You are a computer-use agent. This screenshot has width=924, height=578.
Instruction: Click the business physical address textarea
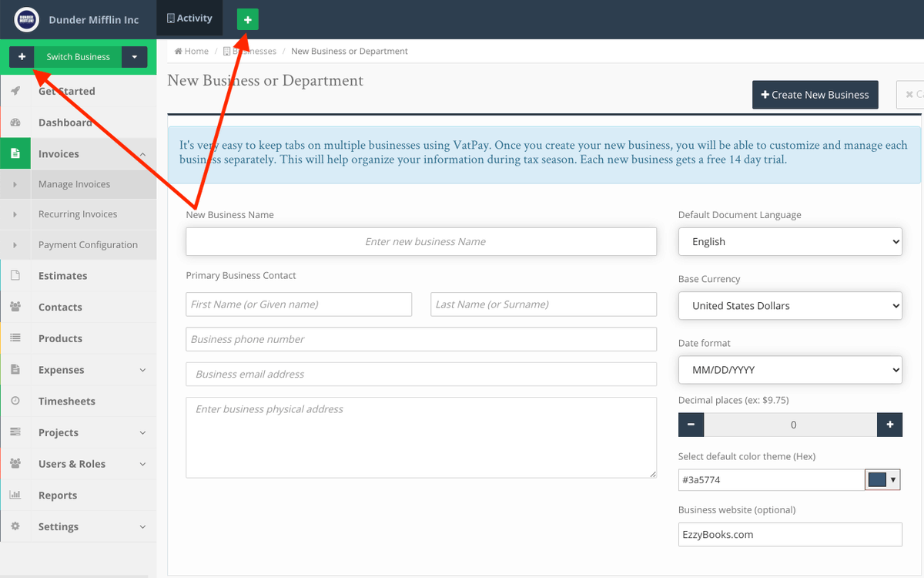click(x=421, y=438)
